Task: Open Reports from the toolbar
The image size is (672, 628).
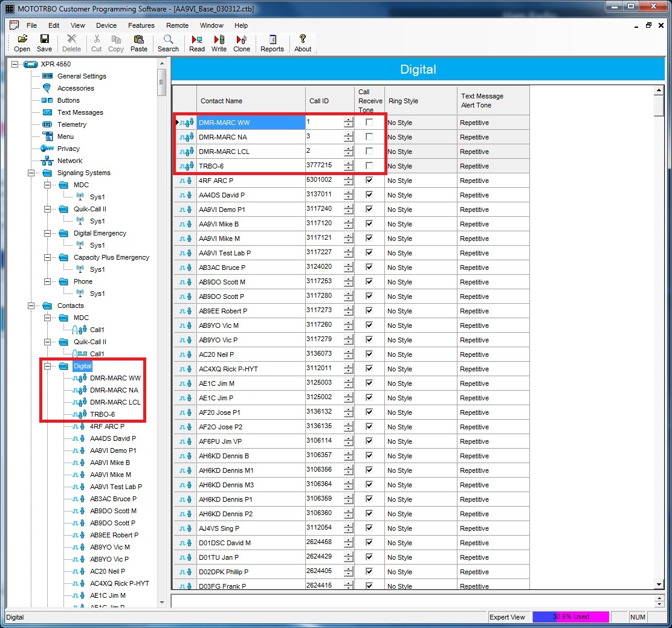Action: tap(272, 43)
